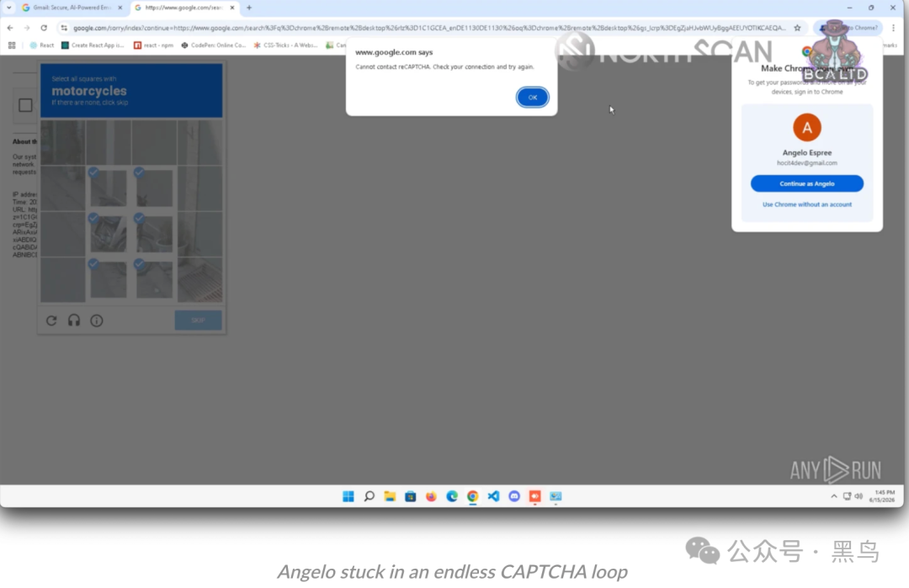Close the Gmail tab
Image resolution: width=909 pixels, height=588 pixels.
click(x=120, y=8)
